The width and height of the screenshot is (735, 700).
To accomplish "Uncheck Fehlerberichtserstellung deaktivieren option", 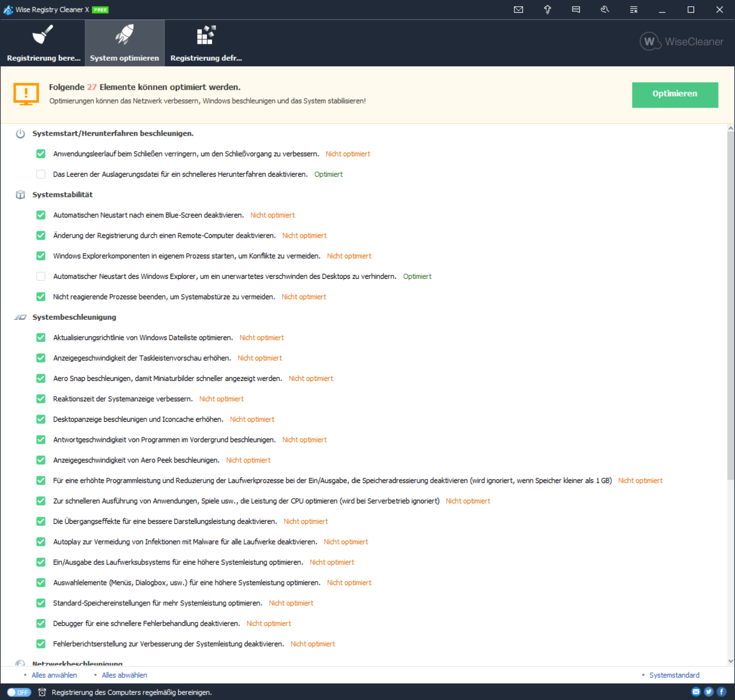I will pyautogui.click(x=41, y=644).
